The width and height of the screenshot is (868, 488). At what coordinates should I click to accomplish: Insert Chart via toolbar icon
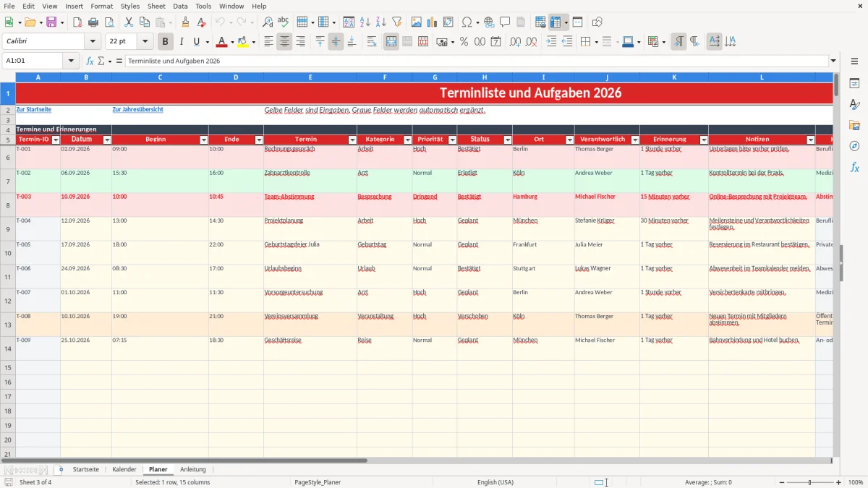(x=433, y=22)
